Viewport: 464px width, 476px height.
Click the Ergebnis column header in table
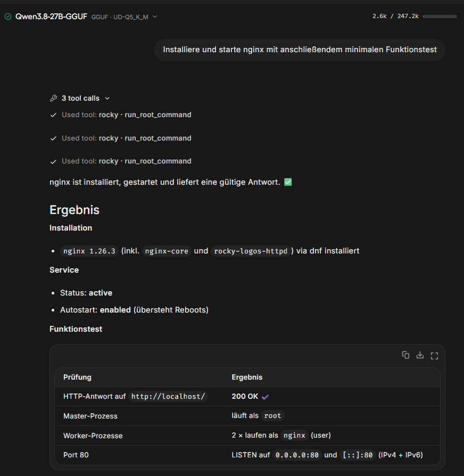[247, 377]
